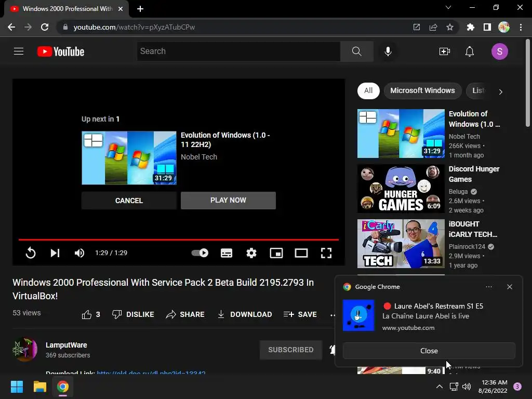Go back in browser history

click(x=11, y=27)
